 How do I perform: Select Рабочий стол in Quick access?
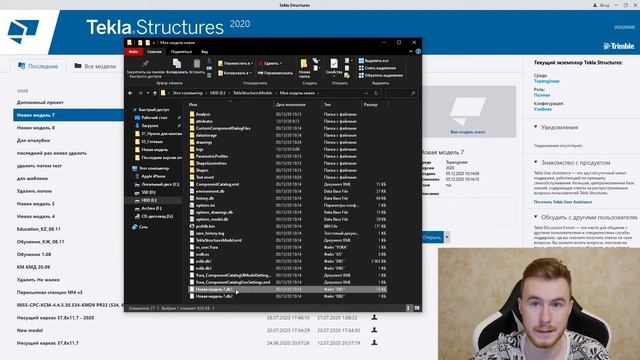(154, 118)
